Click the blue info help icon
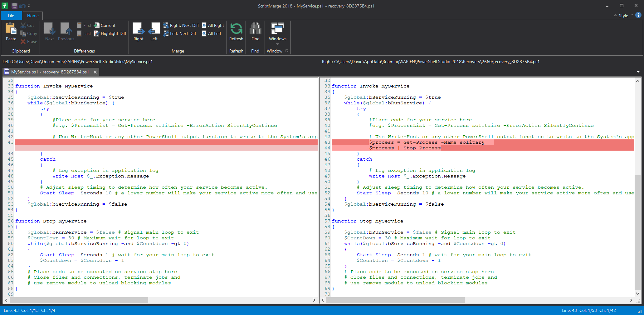 (638, 15)
